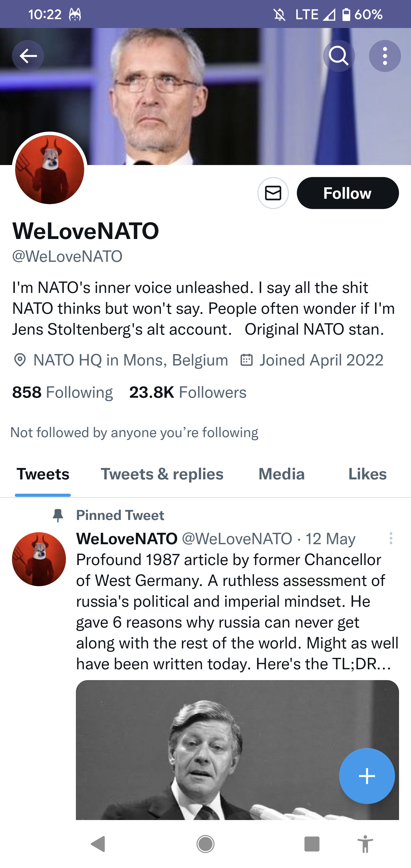Tap the accessibility shortcut icon
The image size is (411, 868).
pyautogui.click(x=365, y=844)
